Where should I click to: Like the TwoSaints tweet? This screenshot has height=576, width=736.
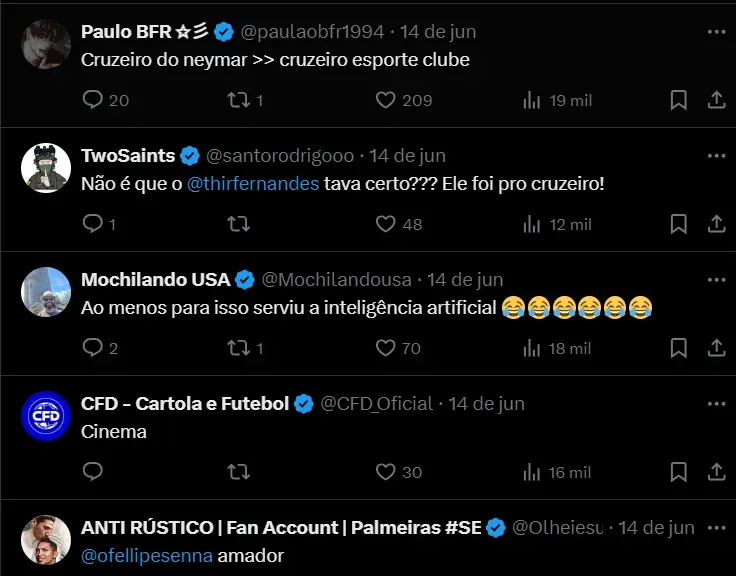pyautogui.click(x=386, y=224)
